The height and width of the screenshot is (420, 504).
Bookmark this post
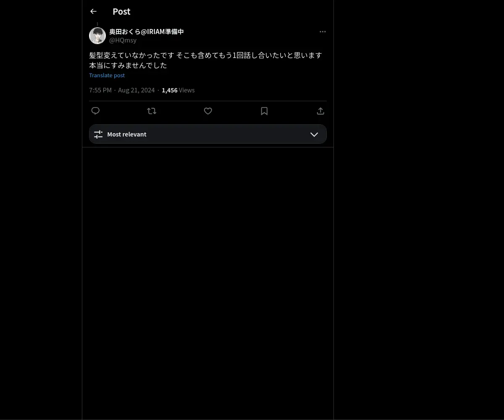click(264, 111)
